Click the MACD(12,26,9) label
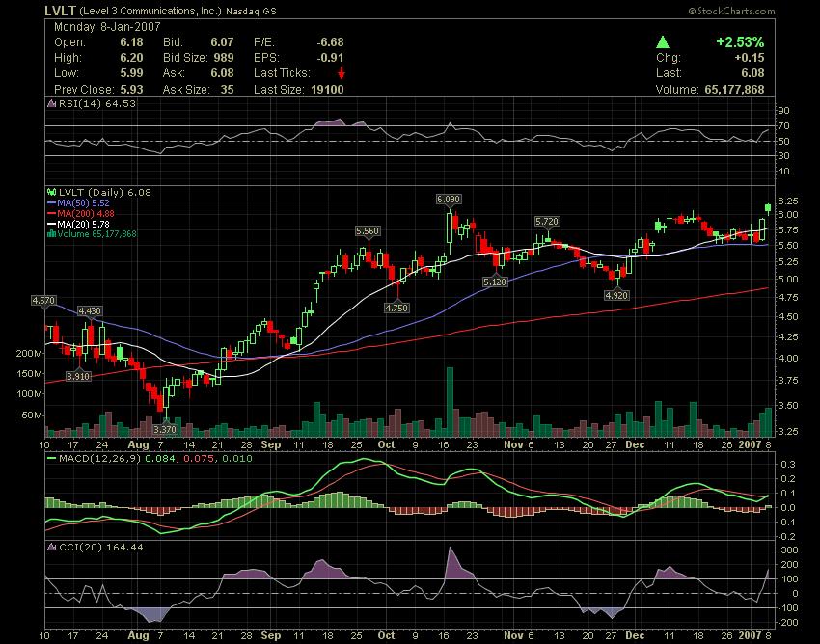Screen dimensions: 820x644 [x=100, y=459]
